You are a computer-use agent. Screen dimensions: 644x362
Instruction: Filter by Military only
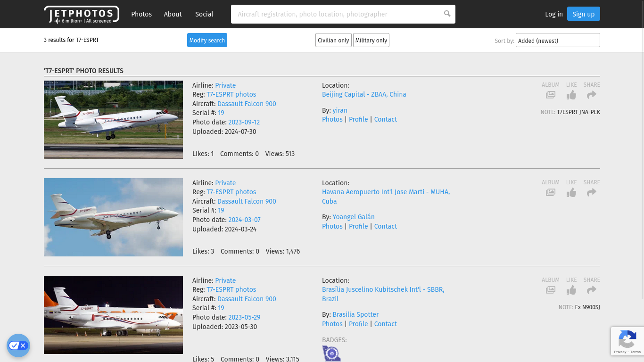(371, 40)
